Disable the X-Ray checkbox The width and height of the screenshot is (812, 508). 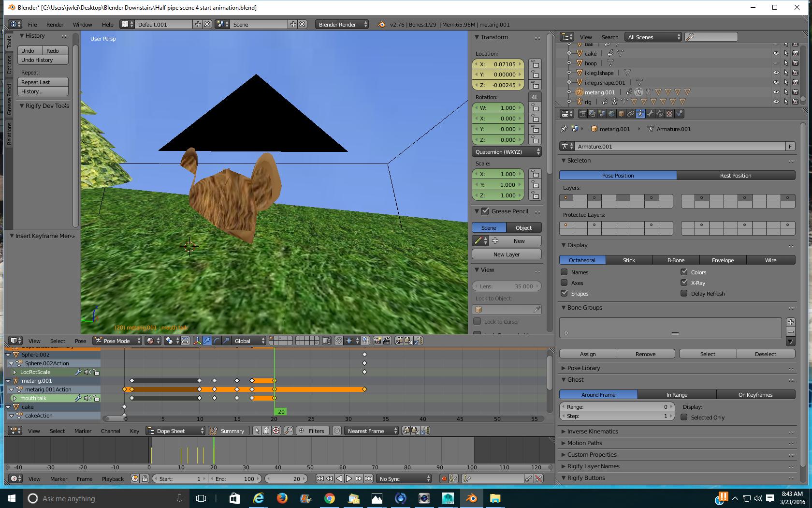[684, 283]
